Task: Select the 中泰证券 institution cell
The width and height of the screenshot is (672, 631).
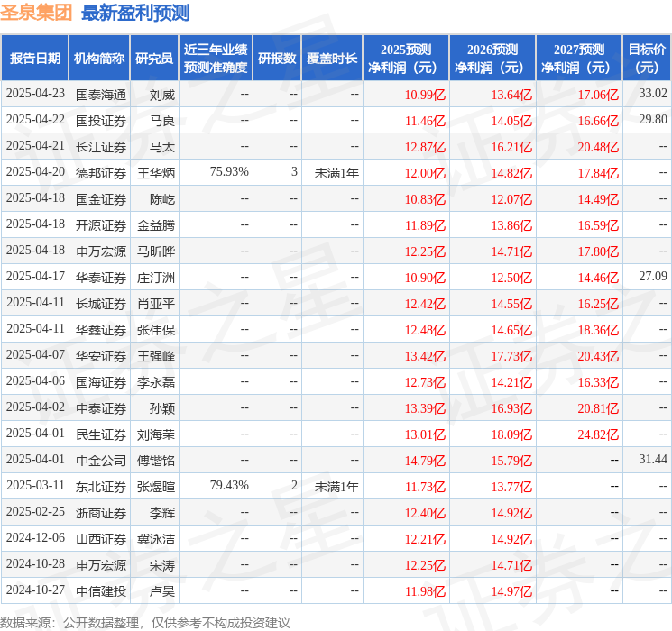Action: 101,408
